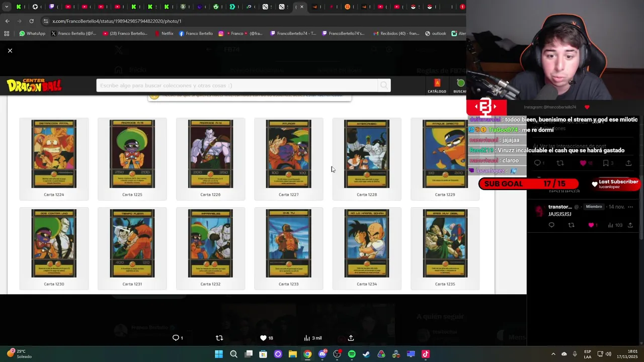
Task: View site information icon in the address bar
Action: click(46, 21)
